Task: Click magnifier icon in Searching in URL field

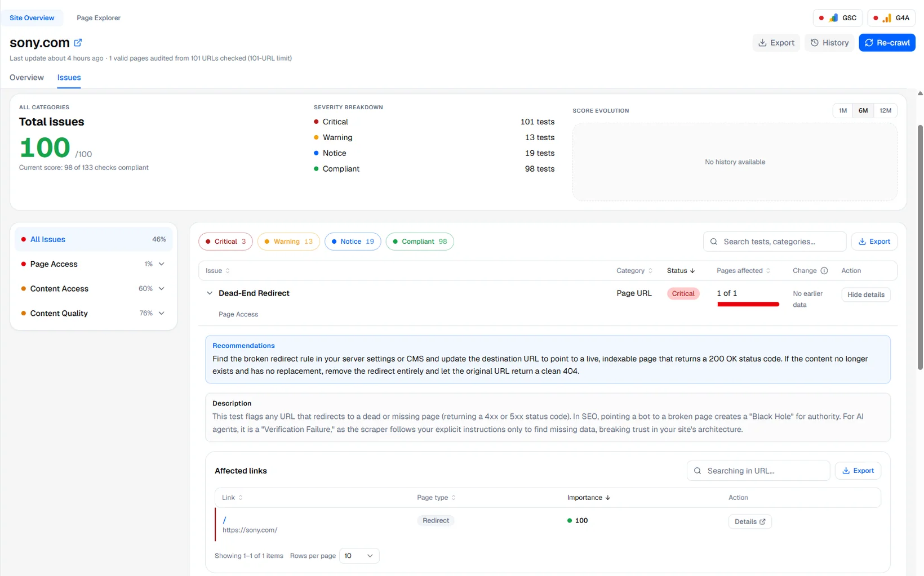Action: pyautogui.click(x=698, y=471)
